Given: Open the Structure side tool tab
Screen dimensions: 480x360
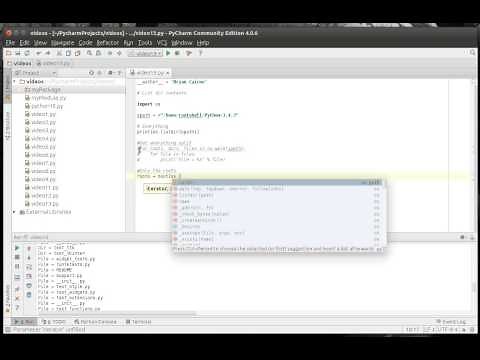Looking at the screenshot, I should coord(8,126).
